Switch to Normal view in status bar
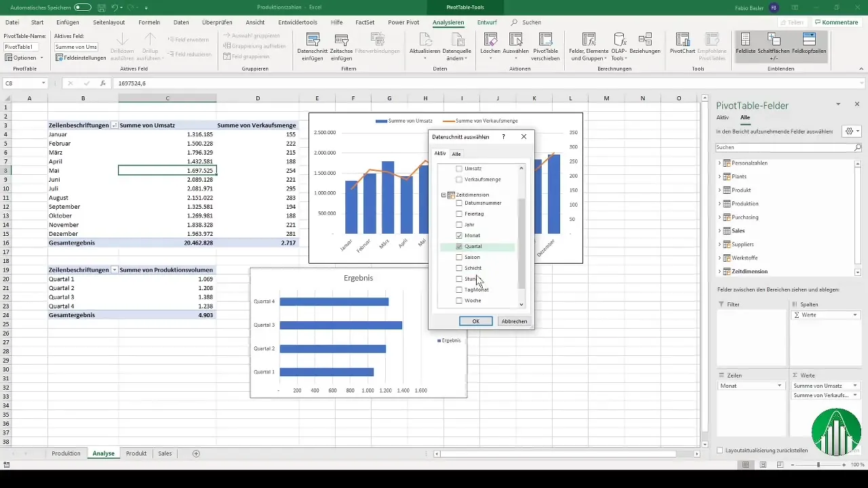Screen dimensions: 868x488 pyautogui.click(x=745, y=465)
